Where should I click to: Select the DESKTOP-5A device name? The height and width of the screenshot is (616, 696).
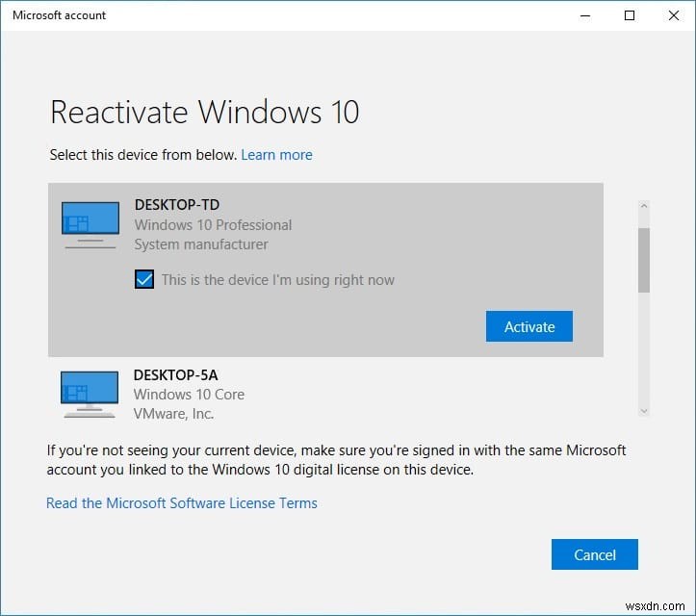click(x=176, y=375)
